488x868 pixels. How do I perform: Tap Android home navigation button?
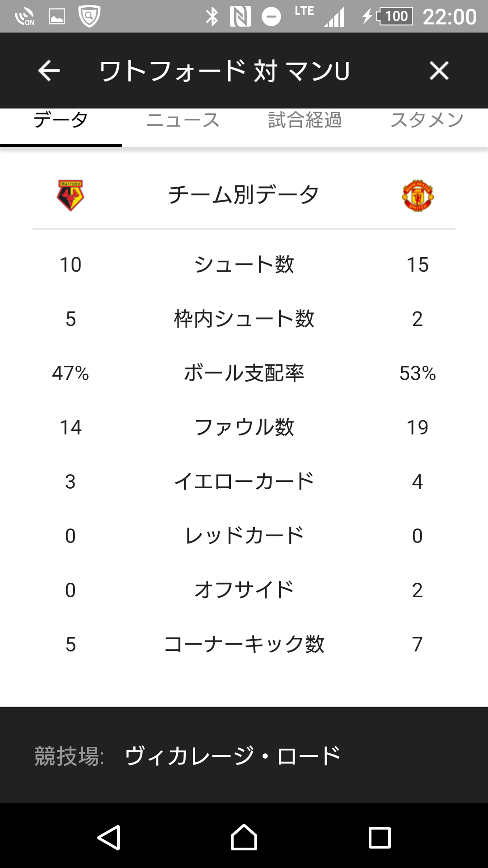tap(244, 837)
